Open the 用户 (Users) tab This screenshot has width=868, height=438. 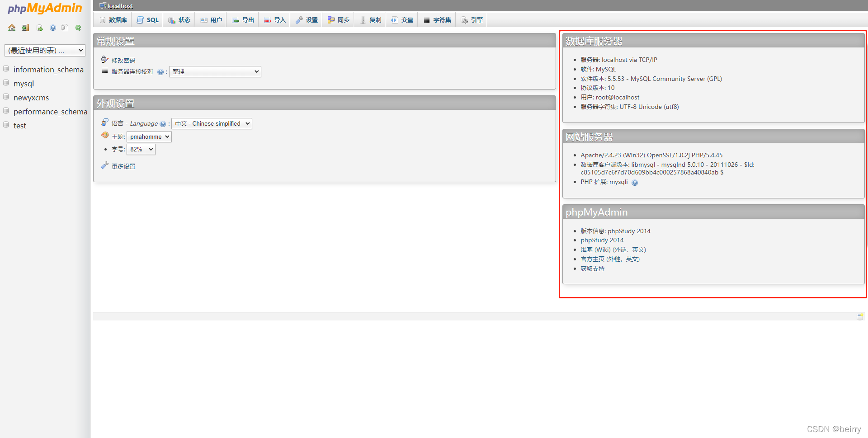pos(211,20)
